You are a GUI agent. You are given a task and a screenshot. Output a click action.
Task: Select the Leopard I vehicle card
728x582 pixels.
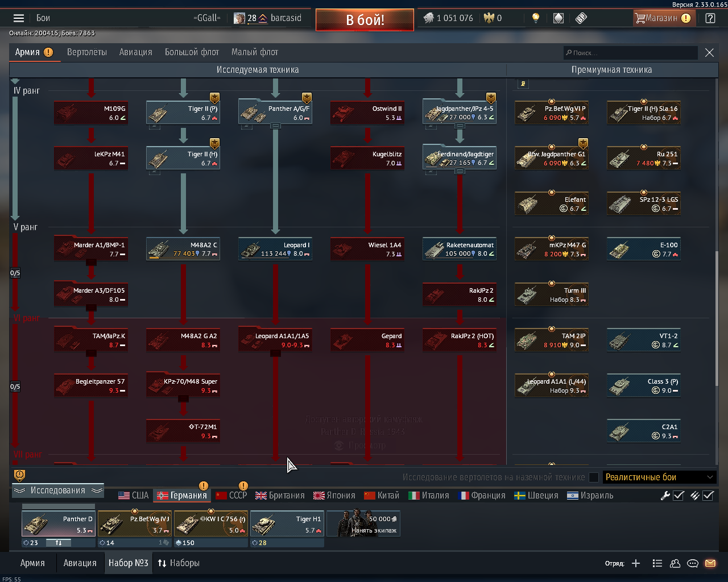click(275, 250)
